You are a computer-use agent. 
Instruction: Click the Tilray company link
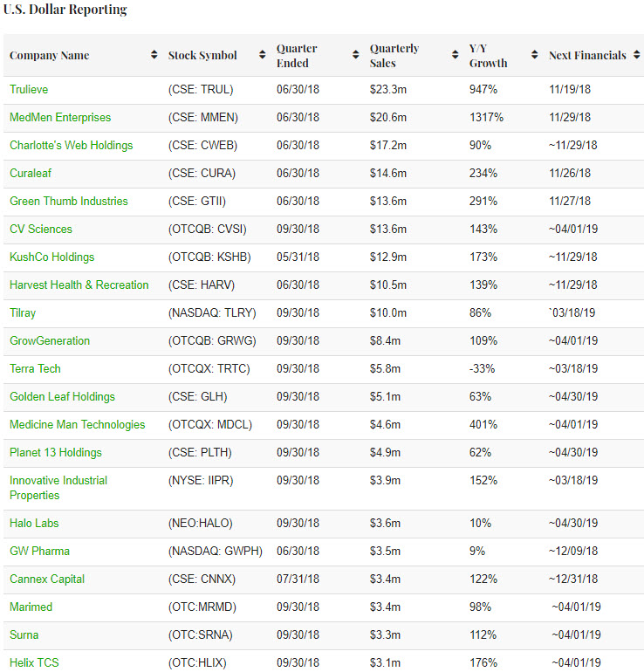(23, 312)
